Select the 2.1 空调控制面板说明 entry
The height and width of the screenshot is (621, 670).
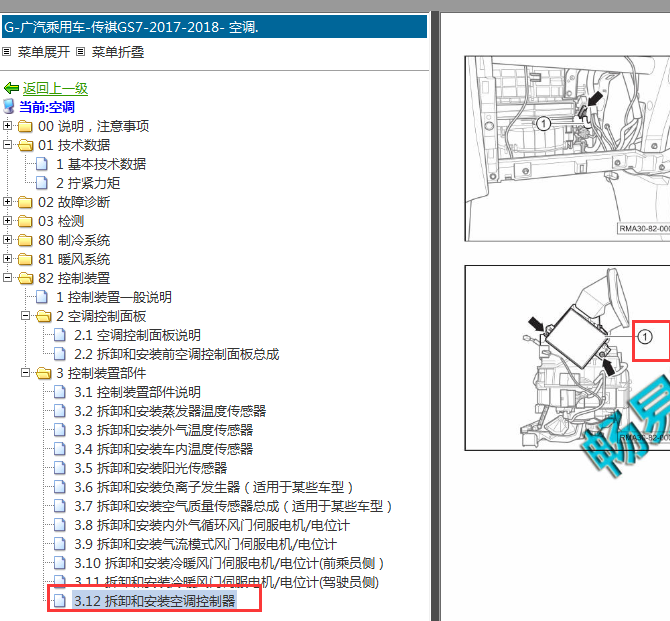pyautogui.click(x=137, y=335)
